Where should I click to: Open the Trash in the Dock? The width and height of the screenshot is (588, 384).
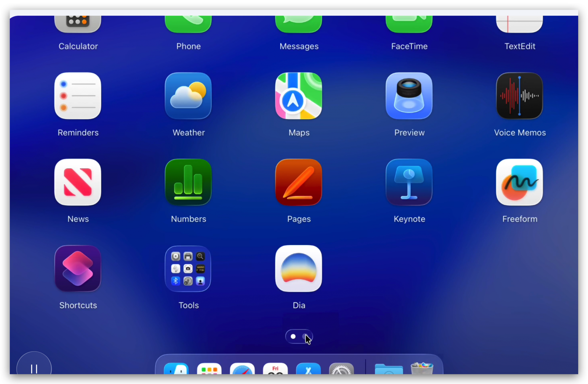click(x=422, y=368)
